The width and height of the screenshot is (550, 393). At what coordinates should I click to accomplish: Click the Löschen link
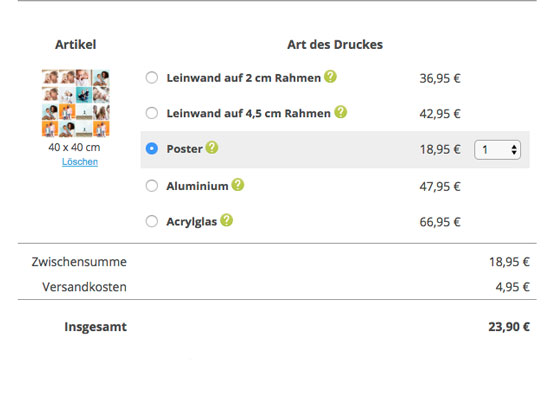[80, 162]
